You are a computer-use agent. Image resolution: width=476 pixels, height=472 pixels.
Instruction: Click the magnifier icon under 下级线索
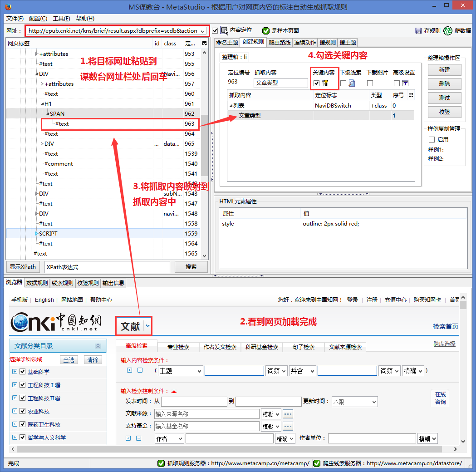pos(352,83)
